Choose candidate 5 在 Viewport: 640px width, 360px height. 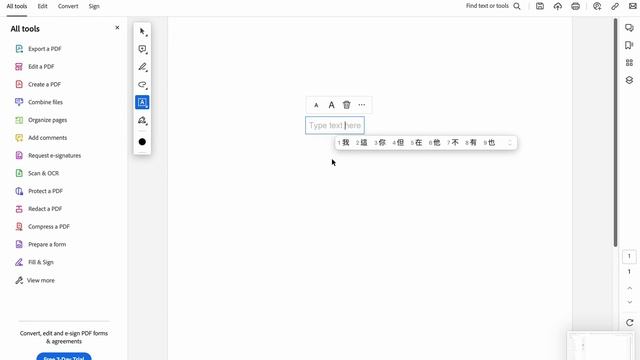tap(416, 142)
